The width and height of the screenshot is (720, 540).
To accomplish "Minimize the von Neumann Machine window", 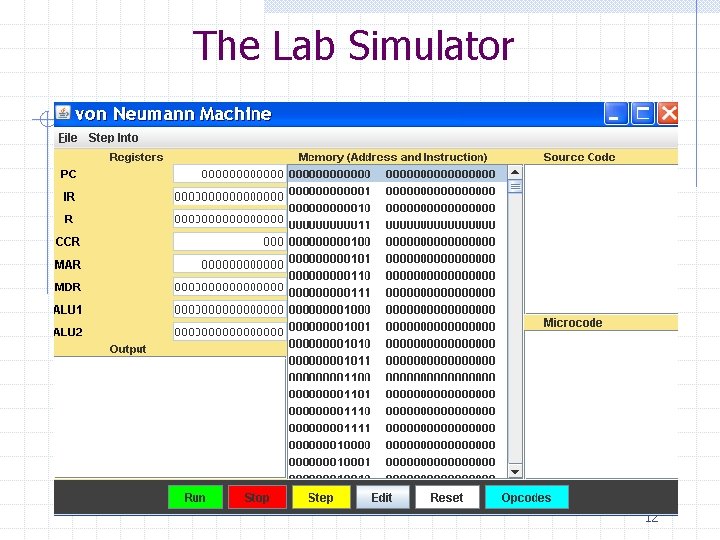I will 615,113.
